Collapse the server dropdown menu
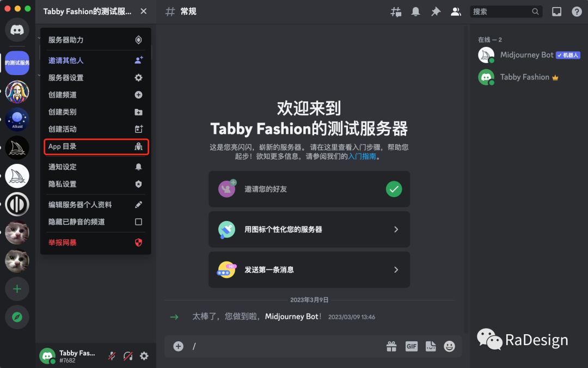588x368 pixels. coord(143,11)
